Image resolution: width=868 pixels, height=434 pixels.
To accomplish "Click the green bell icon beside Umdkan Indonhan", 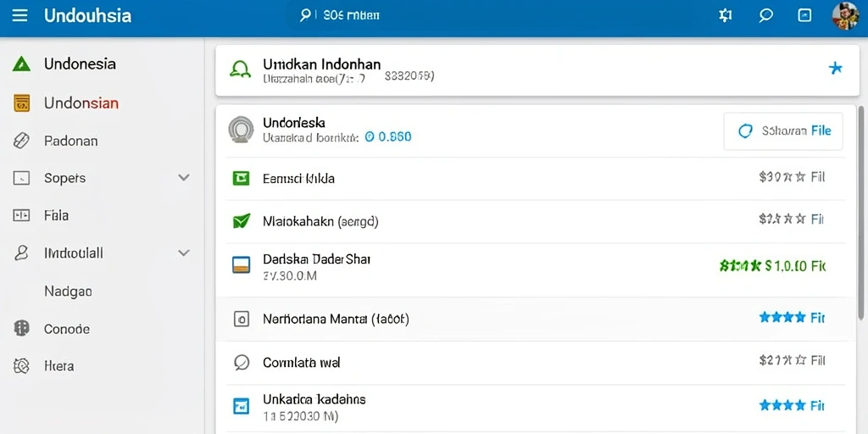I will pyautogui.click(x=240, y=70).
